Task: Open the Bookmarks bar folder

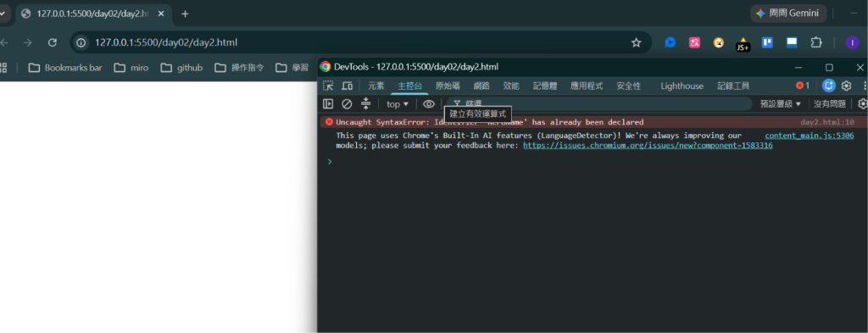Action: [65, 68]
